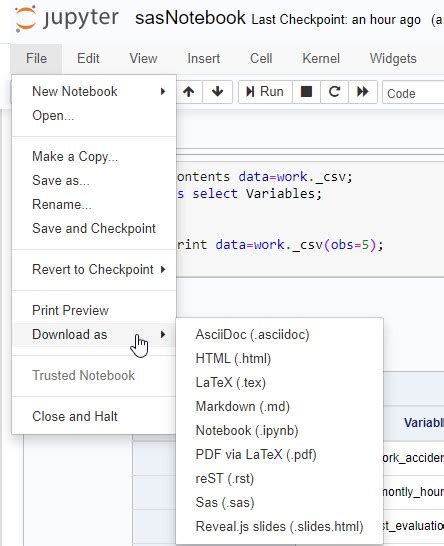The height and width of the screenshot is (546, 444).
Task: Click 'data=work._csv;' on the contents line
Action: point(295,177)
